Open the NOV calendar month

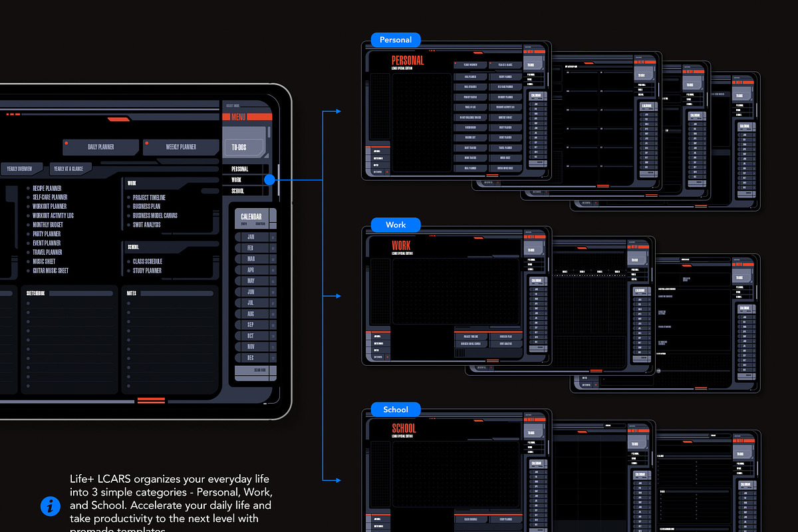pyautogui.click(x=255, y=346)
